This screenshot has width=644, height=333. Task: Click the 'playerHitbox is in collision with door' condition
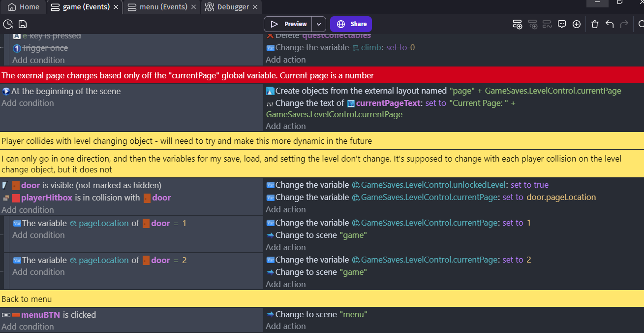pyautogui.click(x=86, y=198)
